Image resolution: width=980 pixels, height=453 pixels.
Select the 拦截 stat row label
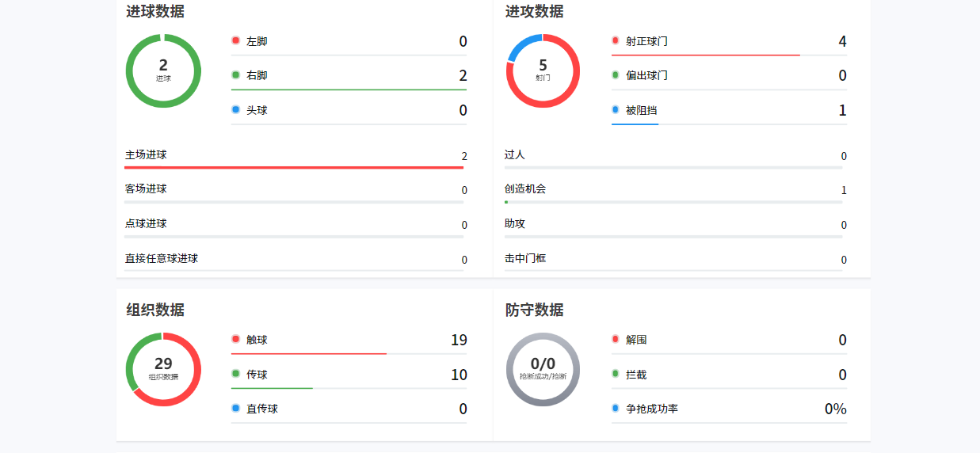pyautogui.click(x=636, y=375)
